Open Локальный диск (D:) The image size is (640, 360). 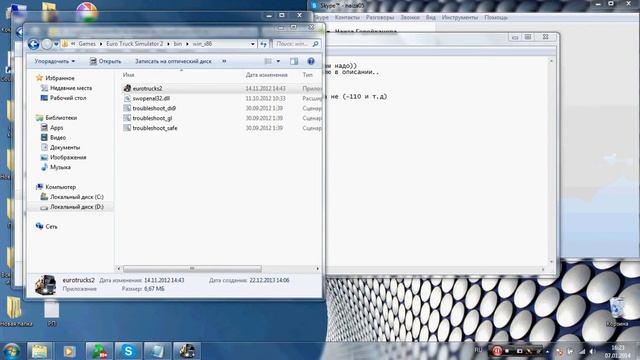pyautogui.click(x=77, y=207)
